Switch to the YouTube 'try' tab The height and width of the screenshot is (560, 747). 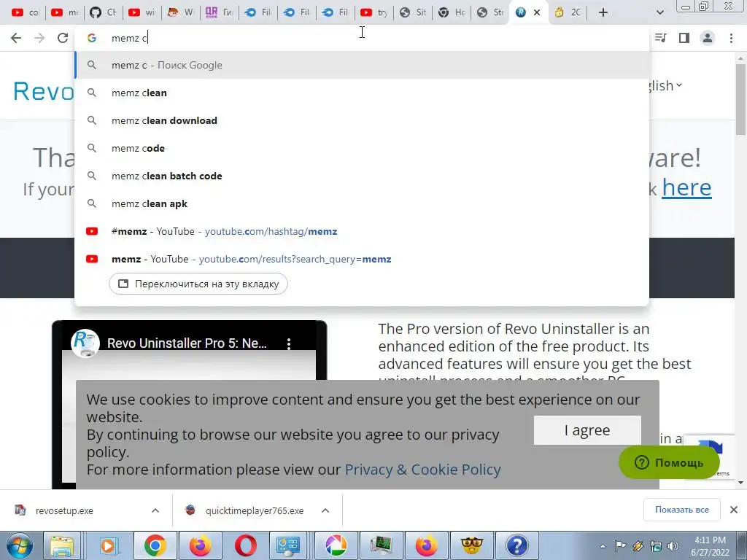click(374, 12)
